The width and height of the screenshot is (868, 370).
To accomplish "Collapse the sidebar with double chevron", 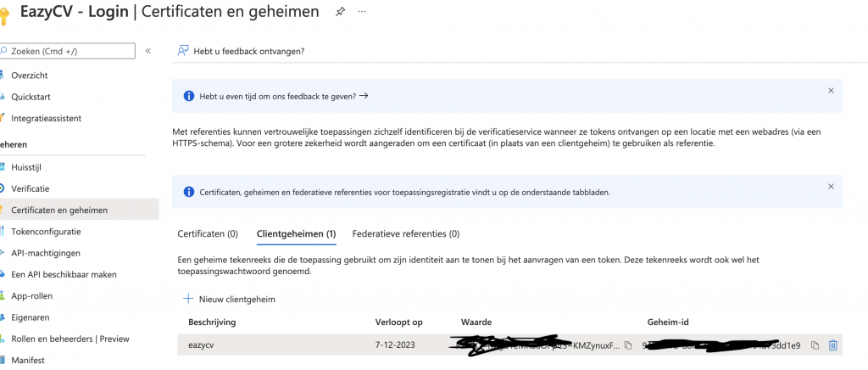I will coord(148,51).
